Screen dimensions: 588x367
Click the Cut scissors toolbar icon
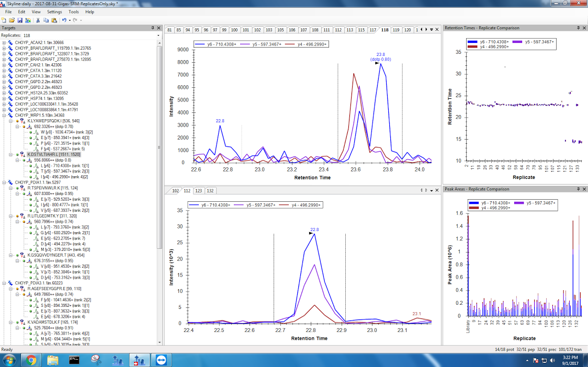tap(38, 20)
